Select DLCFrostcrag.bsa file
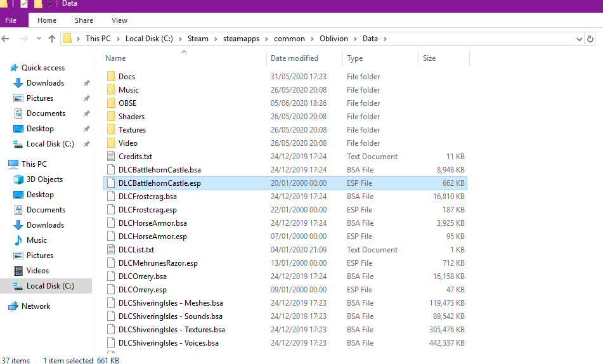This screenshot has width=603, height=364. (148, 197)
